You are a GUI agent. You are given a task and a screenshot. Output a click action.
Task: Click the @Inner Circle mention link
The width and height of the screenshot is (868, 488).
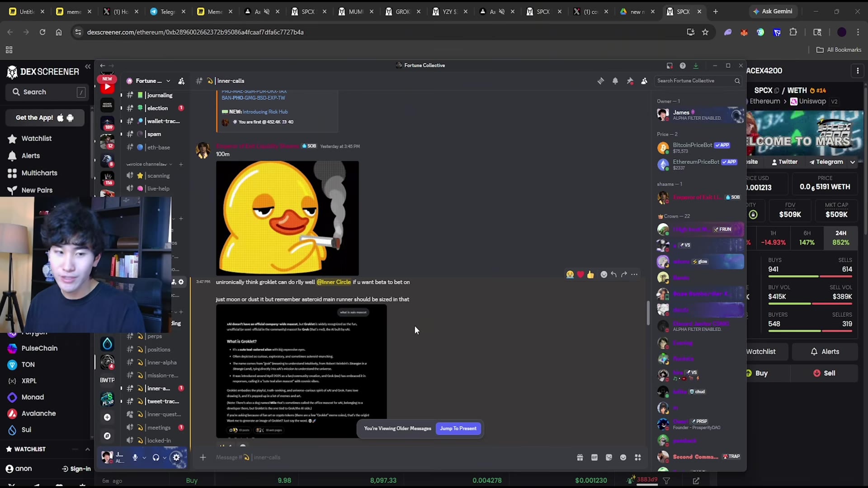[x=334, y=282]
